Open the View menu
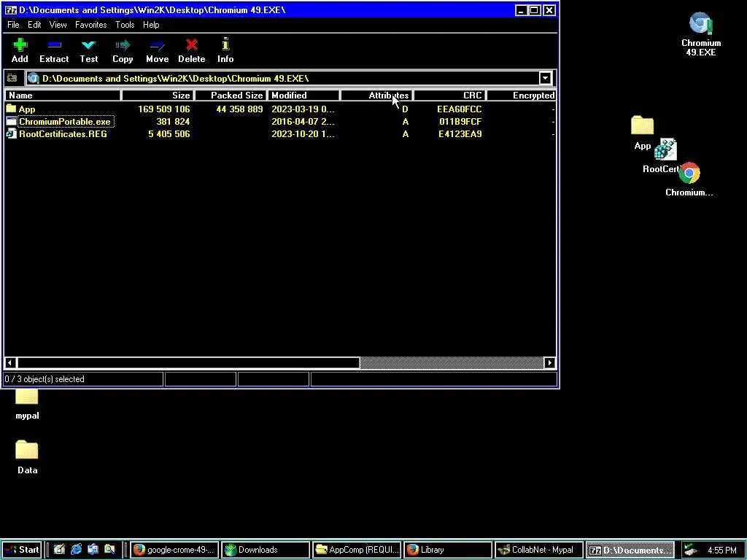 pyautogui.click(x=58, y=25)
